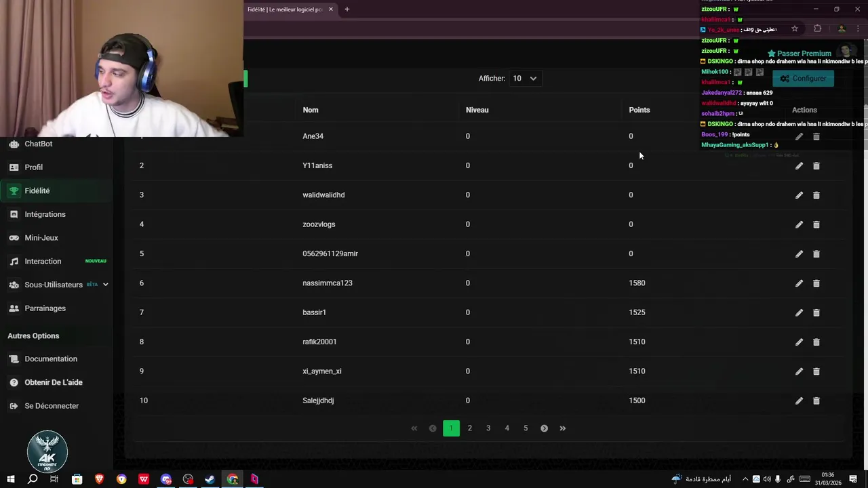The height and width of the screenshot is (488, 868).
Task: Click the channel logo avatar in the sidebar
Action: click(47, 451)
